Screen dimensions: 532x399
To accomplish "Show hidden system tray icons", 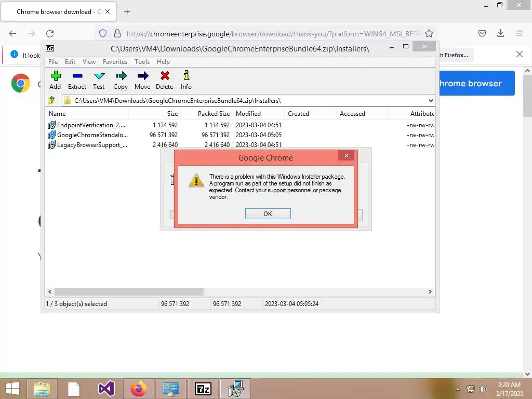I will pos(458,389).
